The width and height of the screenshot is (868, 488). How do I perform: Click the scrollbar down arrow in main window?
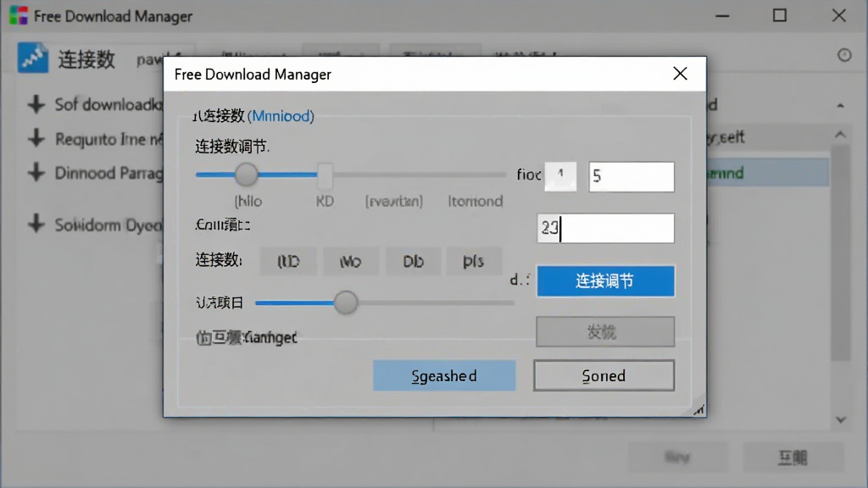coord(840,420)
